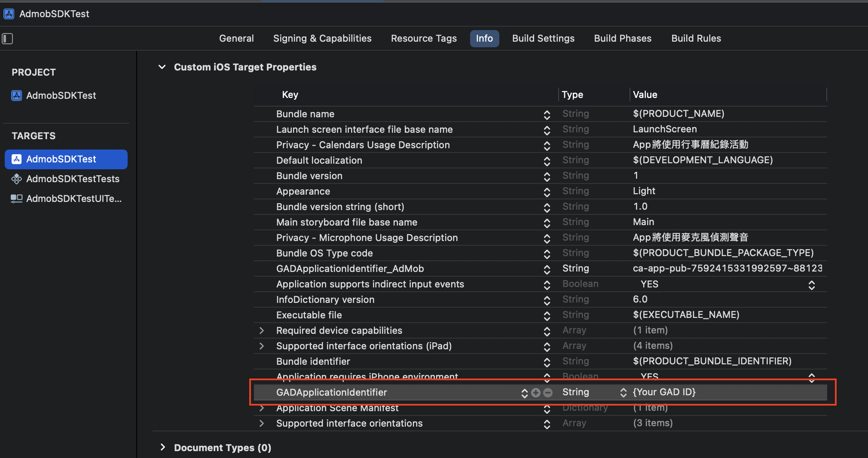Select the AdmobSDKTest app target
868x458 pixels.
click(66, 159)
